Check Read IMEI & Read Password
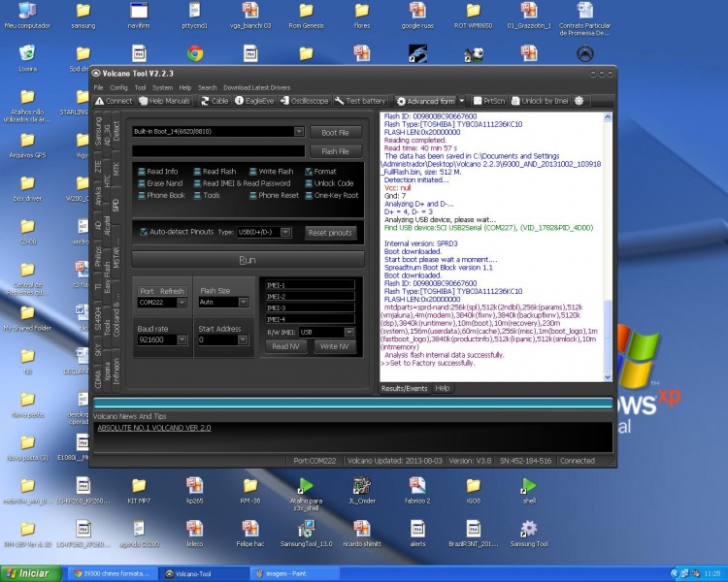The height and width of the screenshot is (582, 728). [x=197, y=183]
